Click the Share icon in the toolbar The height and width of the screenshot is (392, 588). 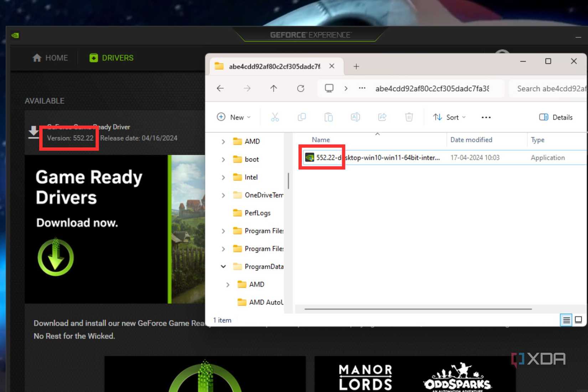click(x=382, y=117)
